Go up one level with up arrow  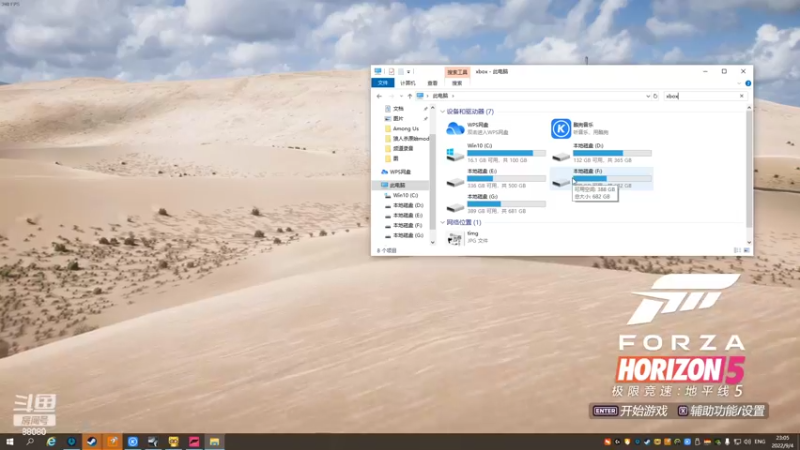tap(410, 96)
